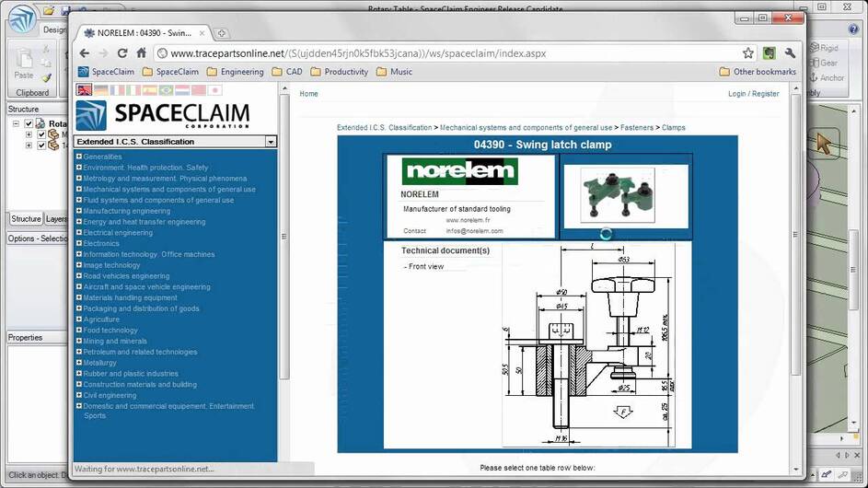This screenshot has width=868, height=488.
Task: Click the Login / Register link
Action: click(754, 94)
